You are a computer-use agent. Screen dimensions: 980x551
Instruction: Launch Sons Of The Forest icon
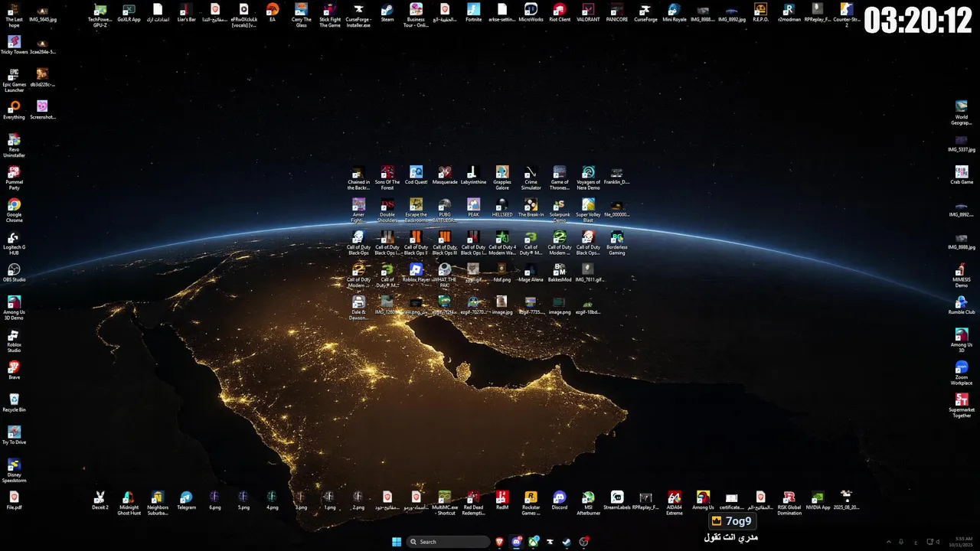387,178
